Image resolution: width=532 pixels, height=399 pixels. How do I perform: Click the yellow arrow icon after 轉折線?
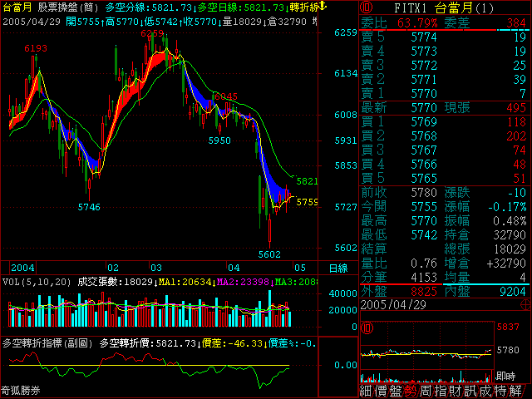[323, 7]
